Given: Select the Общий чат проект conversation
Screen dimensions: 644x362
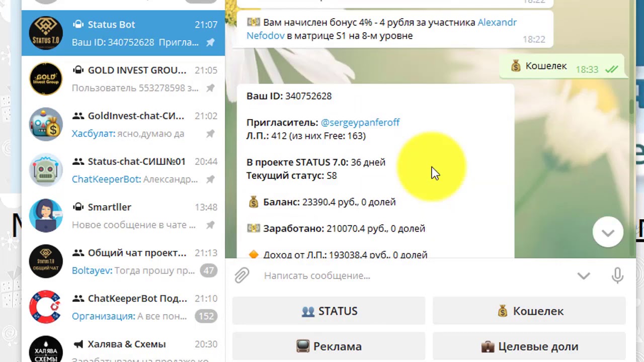Looking at the screenshot, I should point(123,261).
